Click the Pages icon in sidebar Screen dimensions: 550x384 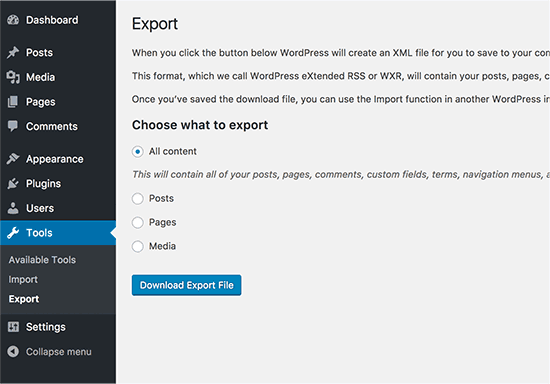(13, 102)
